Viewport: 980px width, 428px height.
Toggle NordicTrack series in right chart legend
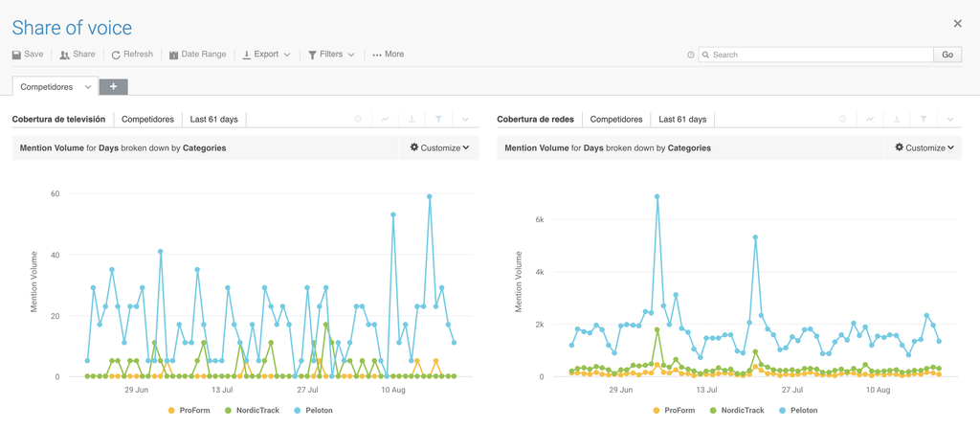click(743, 411)
